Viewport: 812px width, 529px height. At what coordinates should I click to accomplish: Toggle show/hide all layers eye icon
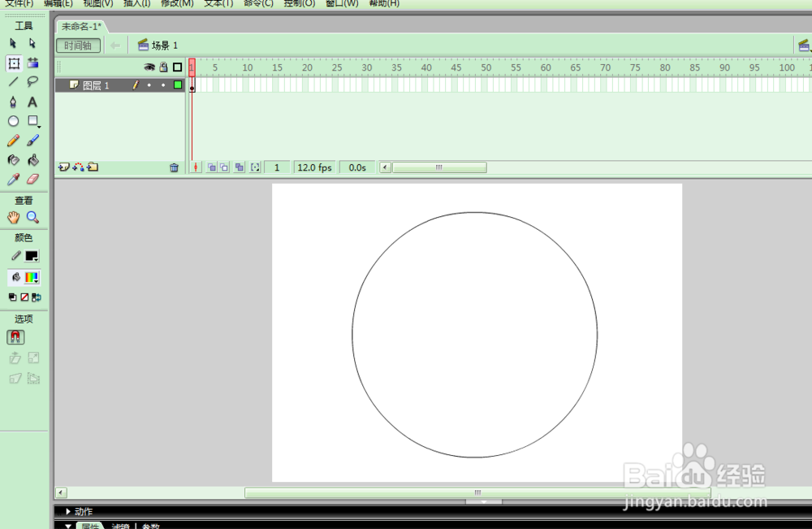click(x=149, y=67)
